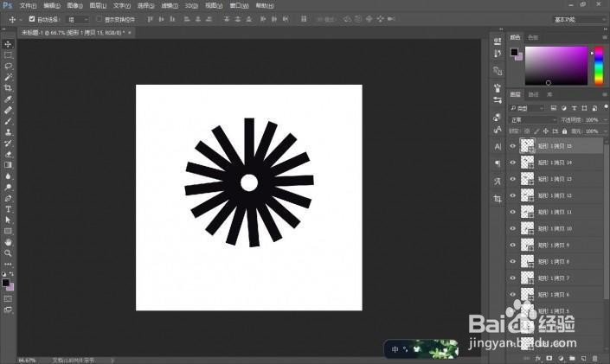Select the Path Selection tool
610x364 pixels.
[8, 220]
